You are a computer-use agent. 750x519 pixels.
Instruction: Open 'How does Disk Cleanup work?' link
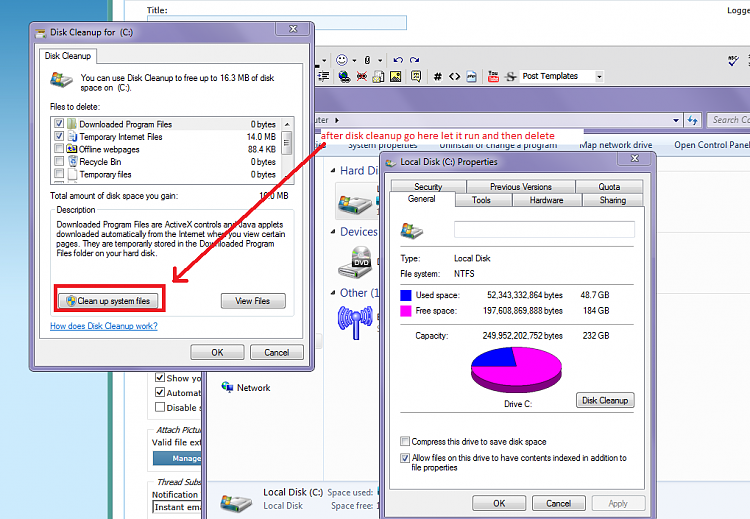pyautogui.click(x=104, y=326)
